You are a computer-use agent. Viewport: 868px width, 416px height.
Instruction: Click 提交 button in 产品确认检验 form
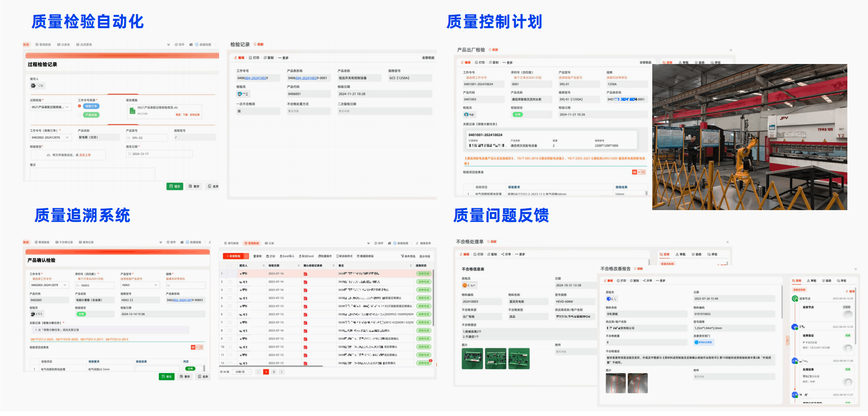(x=166, y=376)
